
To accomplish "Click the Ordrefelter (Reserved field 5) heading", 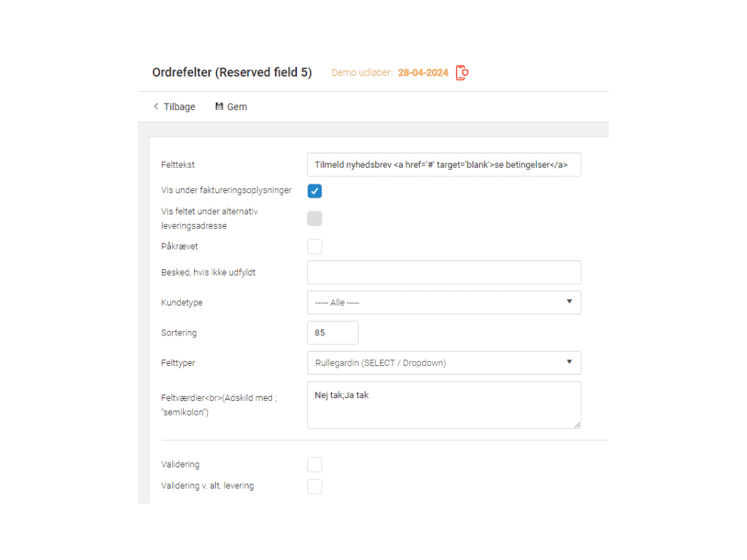I will point(232,73).
